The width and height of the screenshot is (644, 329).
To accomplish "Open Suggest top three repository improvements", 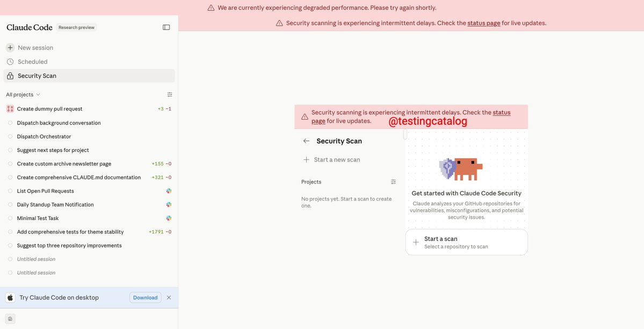I will [x=89, y=246].
